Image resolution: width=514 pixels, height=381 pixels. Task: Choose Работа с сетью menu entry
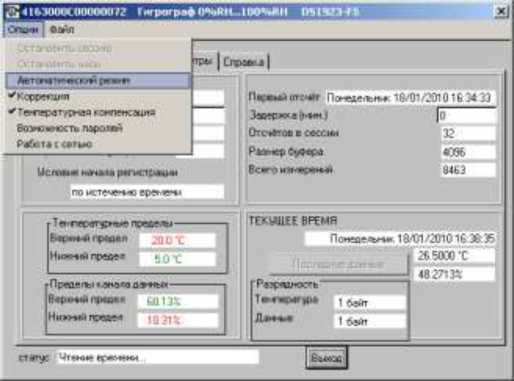98,144
